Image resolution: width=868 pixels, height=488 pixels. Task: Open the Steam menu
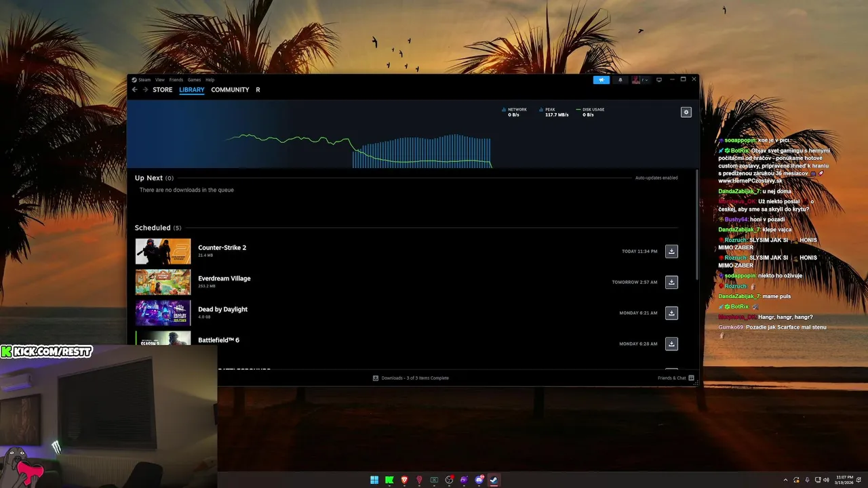click(x=141, y=80)
